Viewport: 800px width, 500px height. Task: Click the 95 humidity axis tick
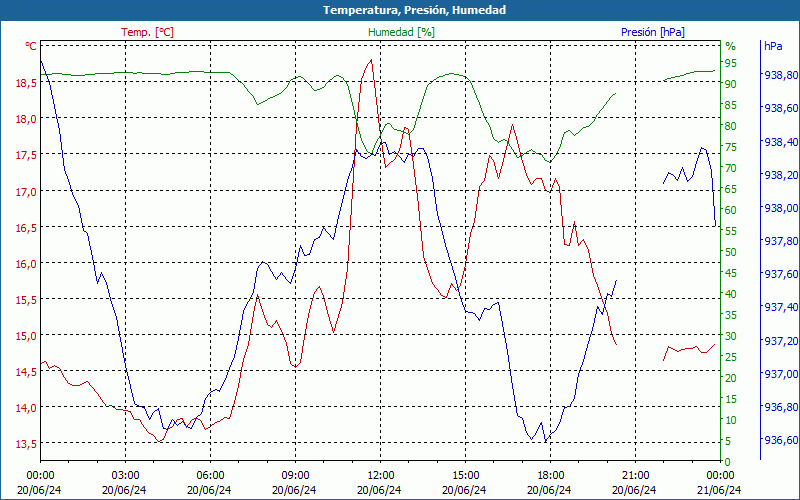pos(731,63)
